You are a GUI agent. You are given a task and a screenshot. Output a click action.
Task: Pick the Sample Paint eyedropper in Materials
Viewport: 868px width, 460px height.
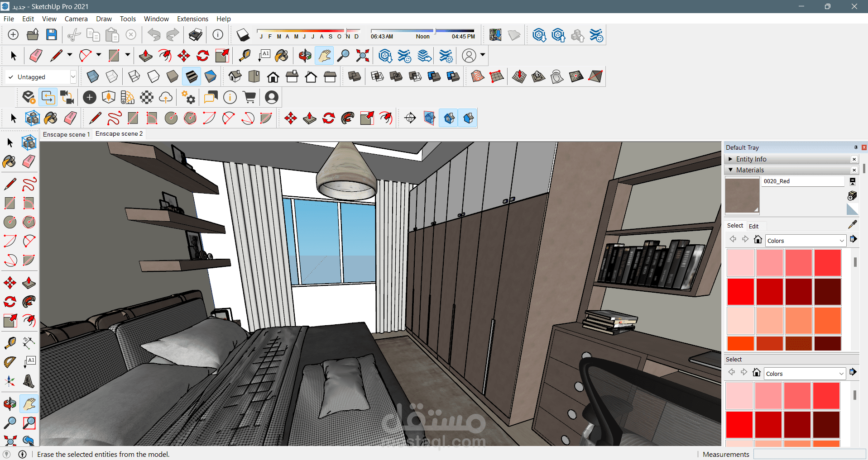coord(852,225)
